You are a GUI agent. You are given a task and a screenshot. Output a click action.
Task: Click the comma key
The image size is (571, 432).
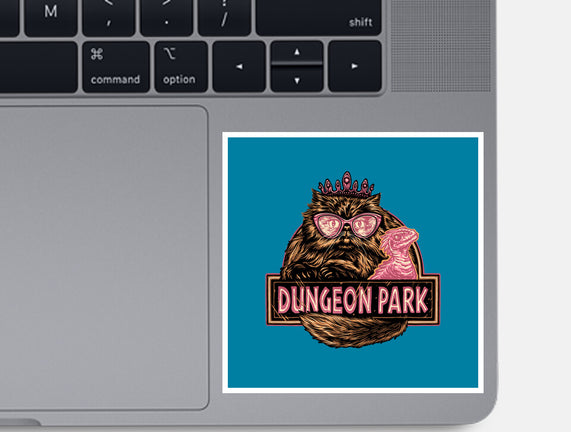click(109, 17)
